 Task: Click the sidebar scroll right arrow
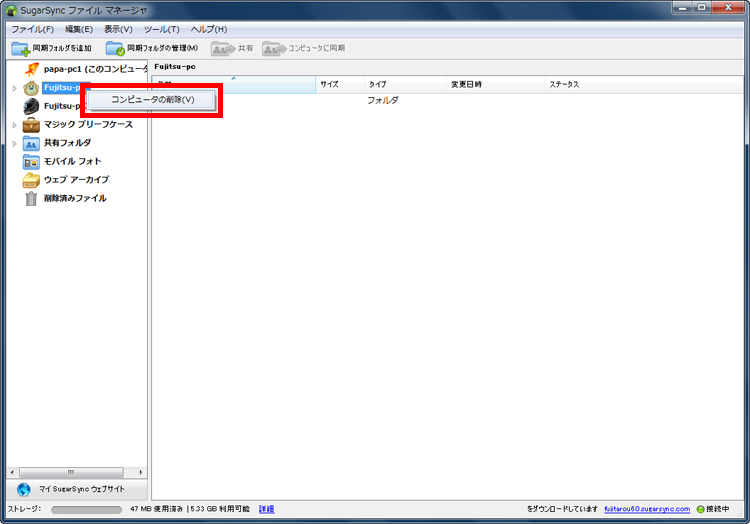click(141, 472)
